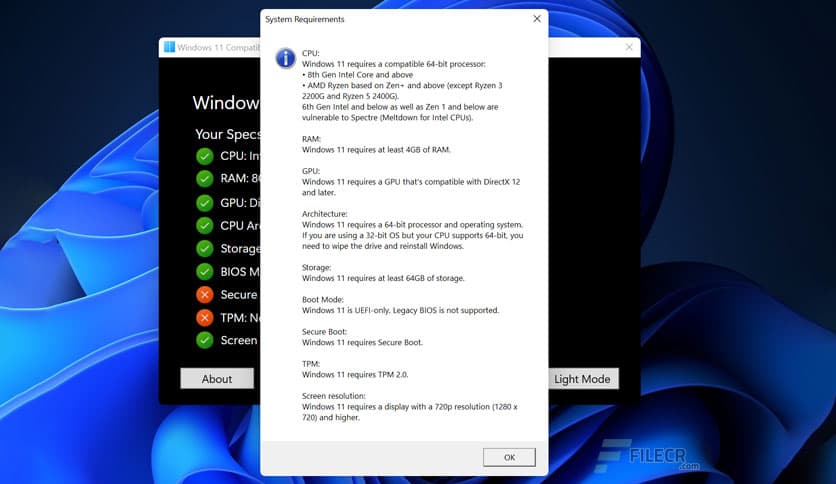Click red cross icon beside TPM
This screenshot has height=484, width=836.
204,318
